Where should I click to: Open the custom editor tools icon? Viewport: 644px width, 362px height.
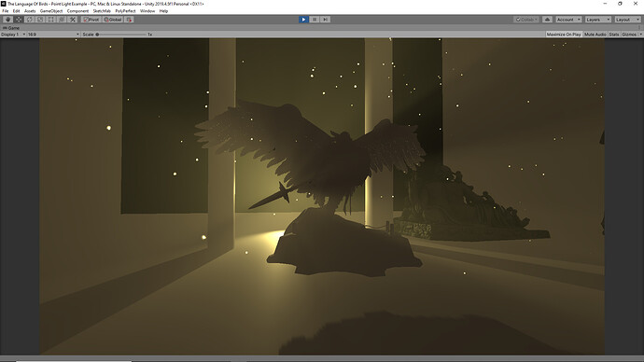click(73, 20)
